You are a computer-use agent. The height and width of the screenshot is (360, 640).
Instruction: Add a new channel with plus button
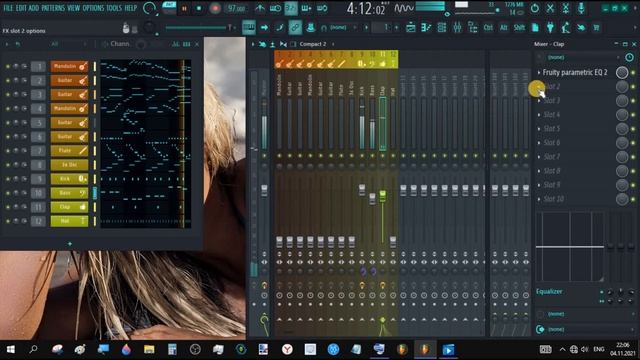tap(70, 244)
